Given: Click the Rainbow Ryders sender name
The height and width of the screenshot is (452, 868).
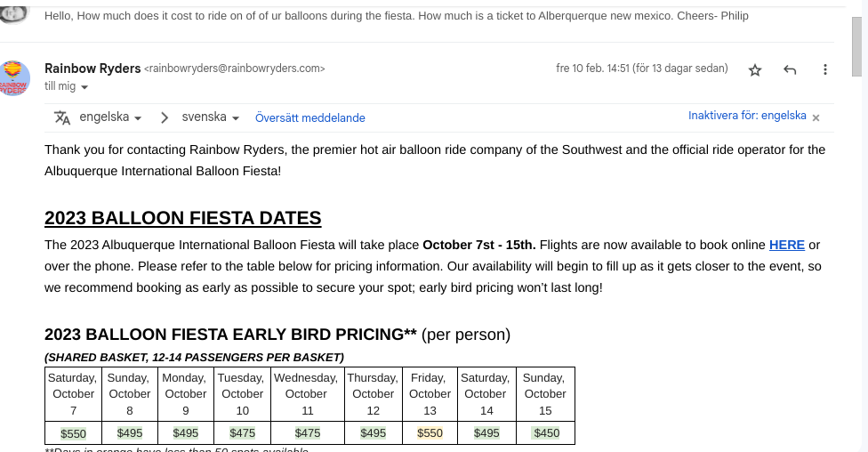Looking at the screenshot, I should point(92,69).
